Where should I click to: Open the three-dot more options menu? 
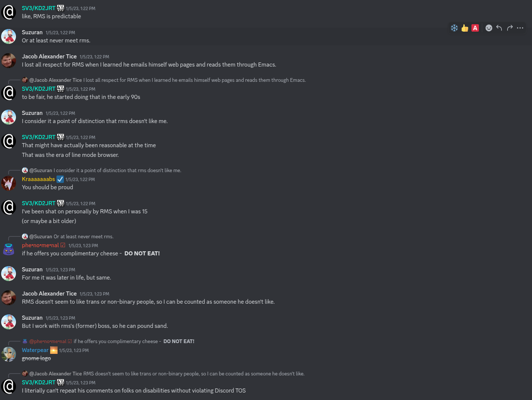pyautogui.click(x=520, y=28)
